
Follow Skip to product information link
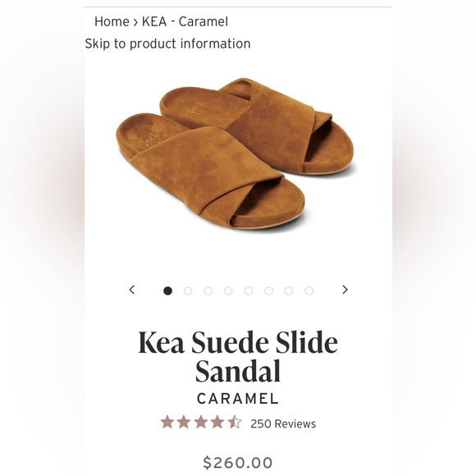(167, 43)
